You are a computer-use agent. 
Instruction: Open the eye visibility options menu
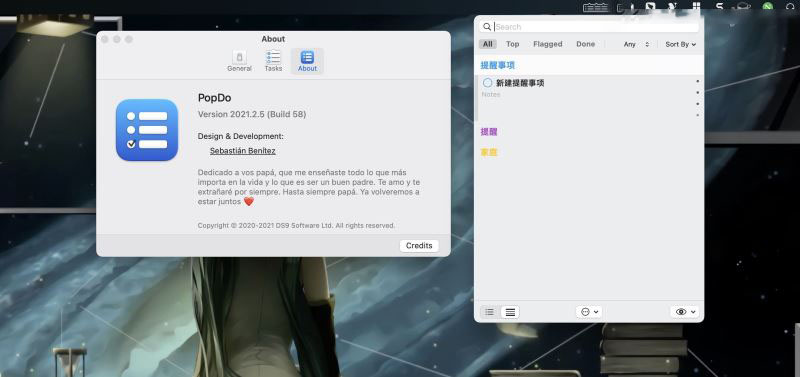pos(684,312)
